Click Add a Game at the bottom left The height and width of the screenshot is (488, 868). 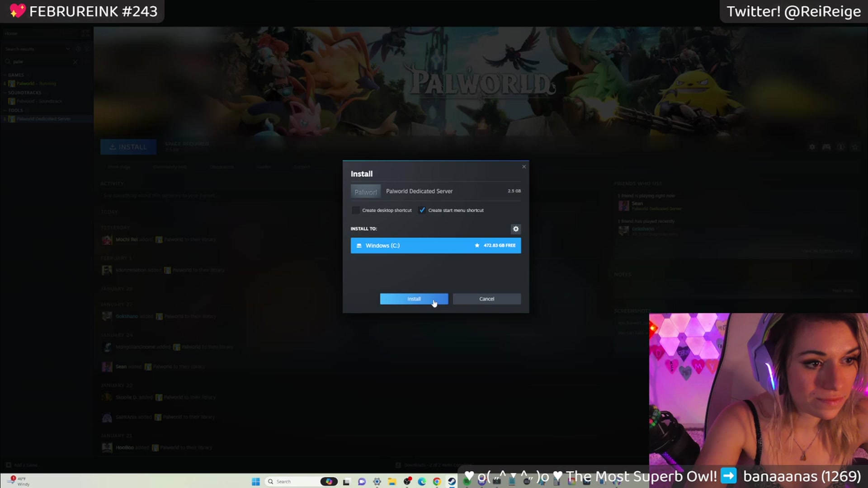point(22,465)
